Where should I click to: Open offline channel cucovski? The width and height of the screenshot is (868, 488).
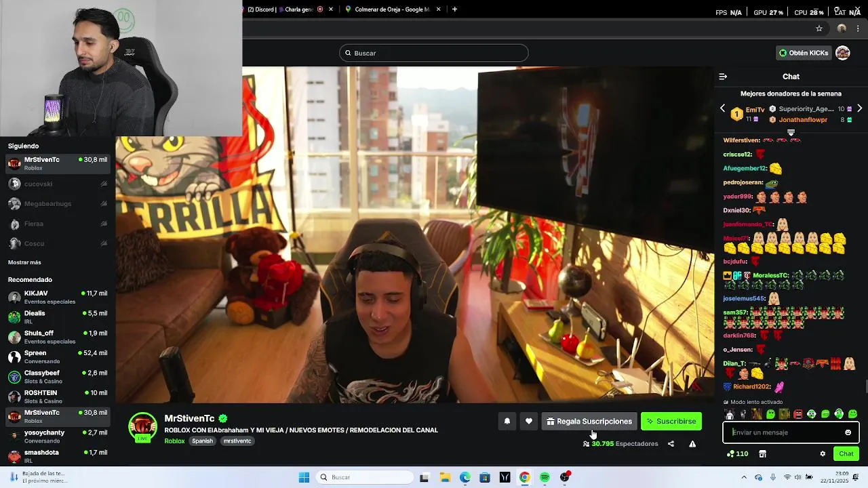(58, 184)
